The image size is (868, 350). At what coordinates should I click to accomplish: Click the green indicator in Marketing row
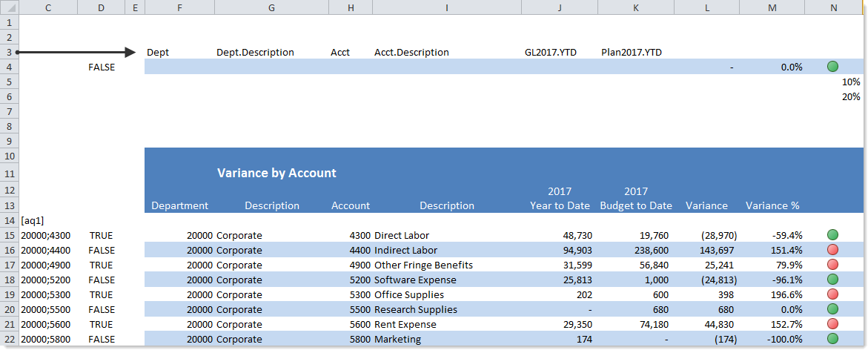(832, 339)
